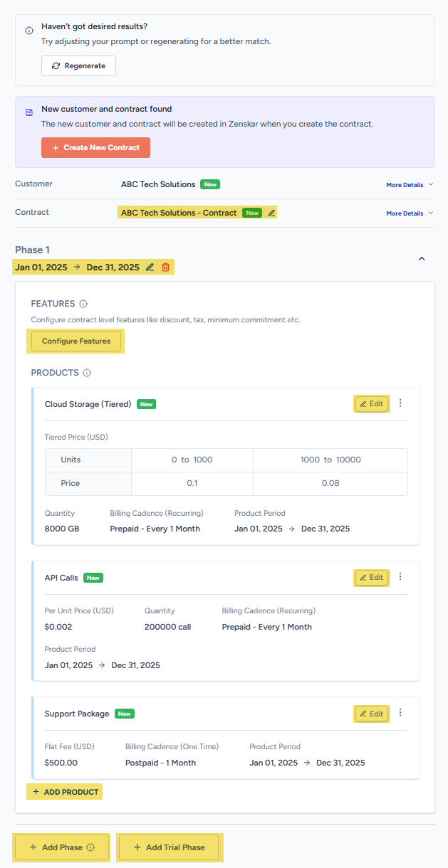Click info icon next to FEATURES
Image resolution: width=448 pixels, height=868 pixels.
point(84,304)
